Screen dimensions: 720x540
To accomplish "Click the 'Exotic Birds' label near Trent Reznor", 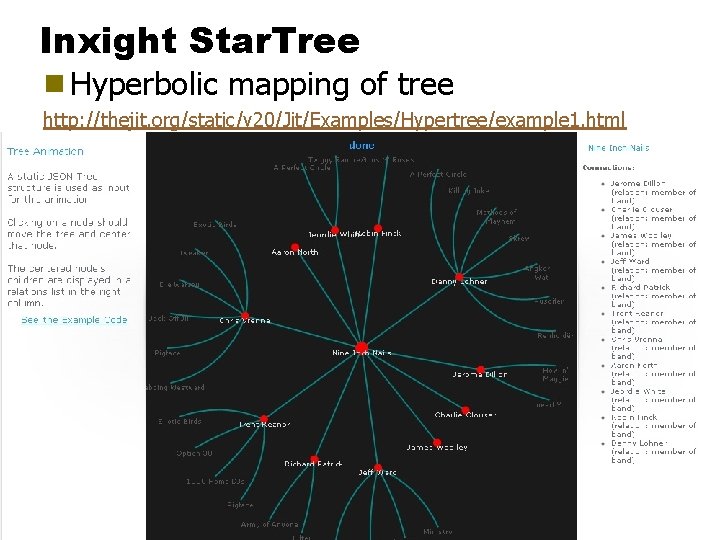I will click(x=180, y=421).
